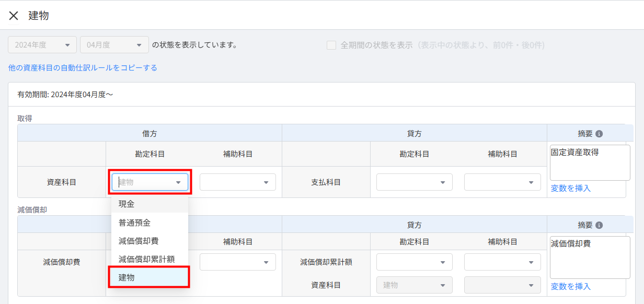
Task: Open the 2024年度 year dropdown
Action: tap(42, 45)
